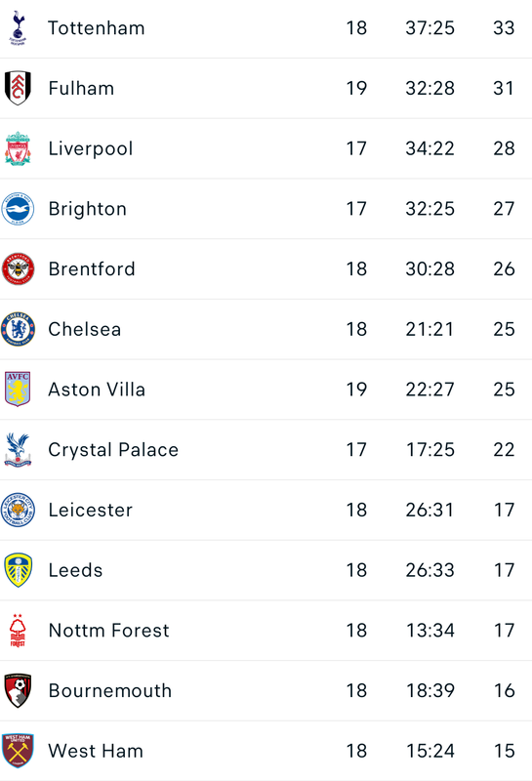Open the Leeds club crest
This screenshot has height=781, width=532.
click(x=18, y=570)
